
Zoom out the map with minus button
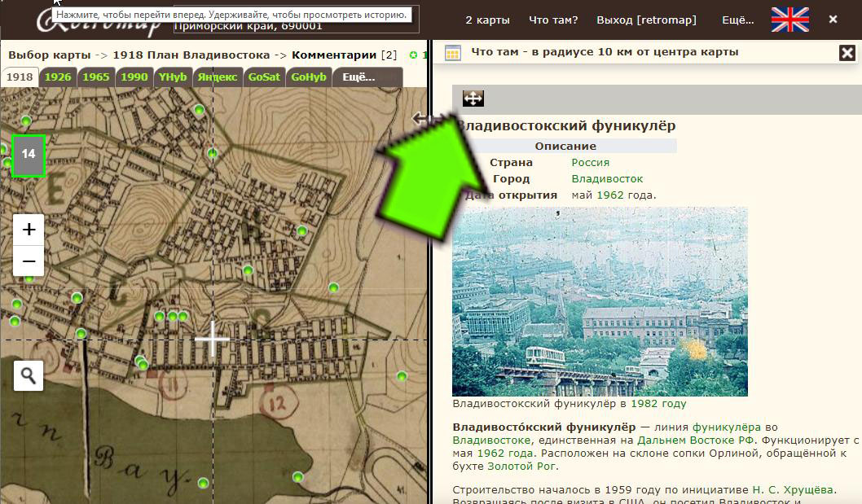point(29,261)
